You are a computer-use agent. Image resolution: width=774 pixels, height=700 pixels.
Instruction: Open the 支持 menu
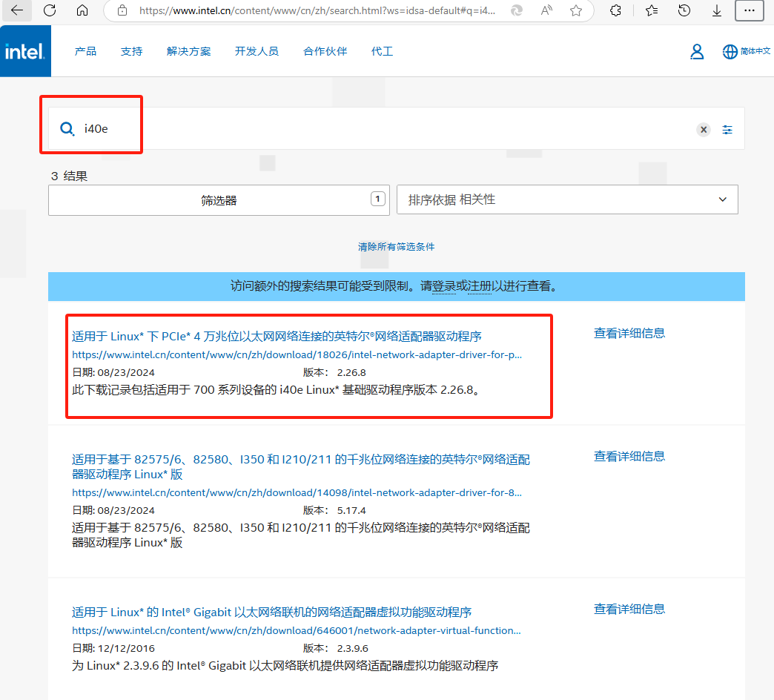point(131,51)
